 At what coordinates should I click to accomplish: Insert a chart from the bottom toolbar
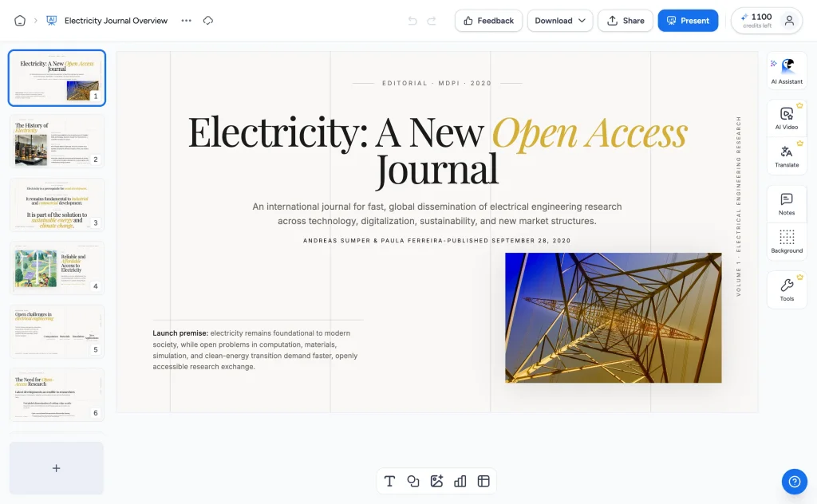point(460,481)
